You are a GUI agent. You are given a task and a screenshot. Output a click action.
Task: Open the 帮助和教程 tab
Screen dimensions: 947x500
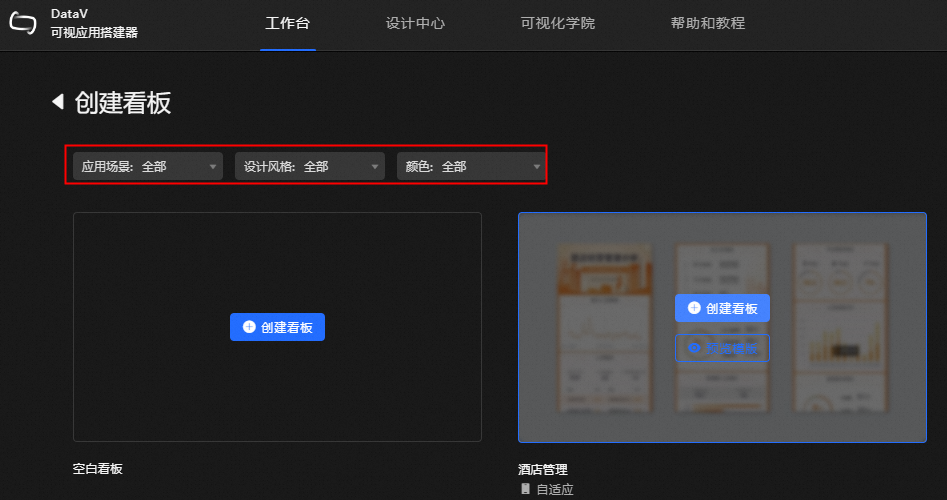(707, 24)
